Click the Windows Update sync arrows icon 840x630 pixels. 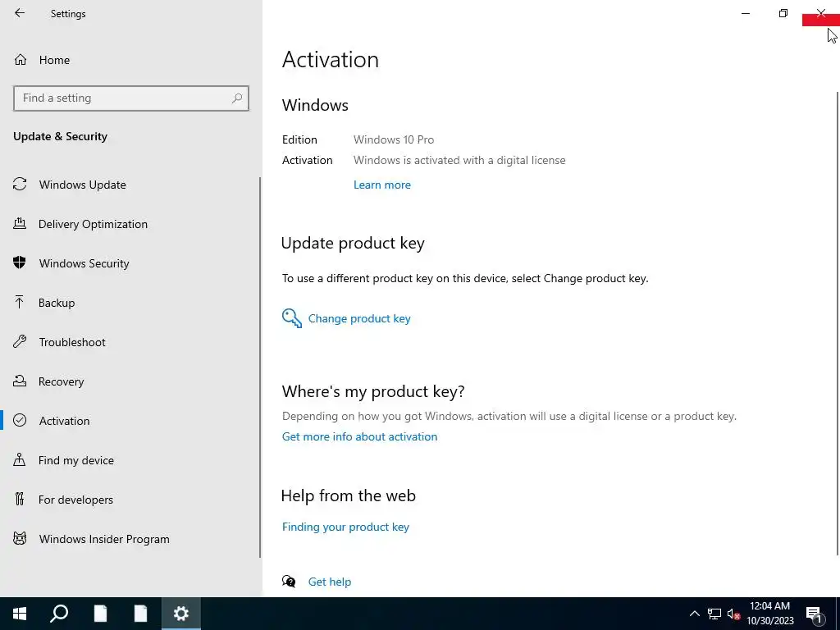click(20, 185)
